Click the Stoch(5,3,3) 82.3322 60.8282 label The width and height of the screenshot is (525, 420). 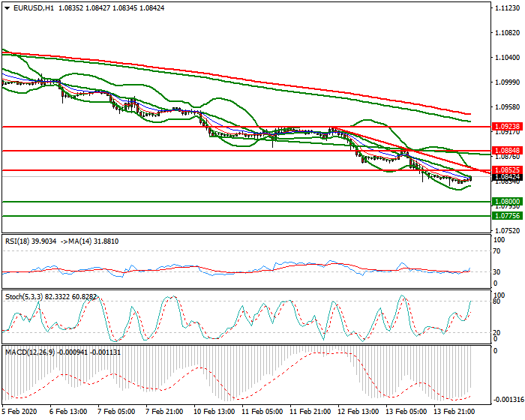51,297
